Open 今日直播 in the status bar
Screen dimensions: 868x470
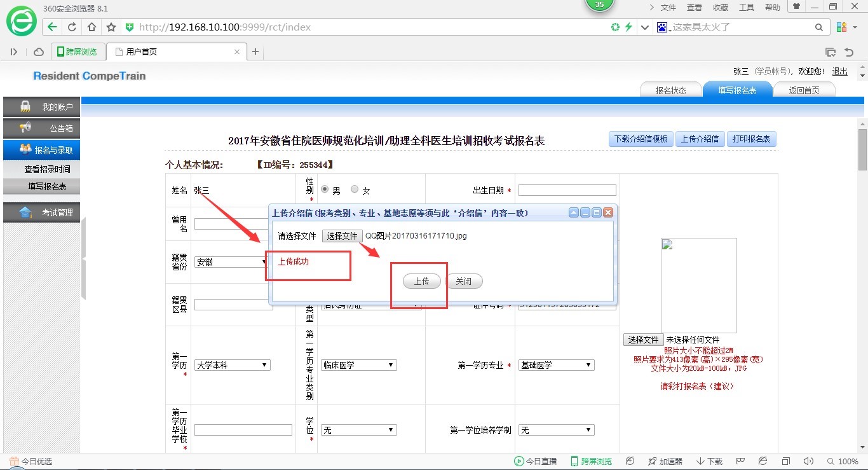536,461
